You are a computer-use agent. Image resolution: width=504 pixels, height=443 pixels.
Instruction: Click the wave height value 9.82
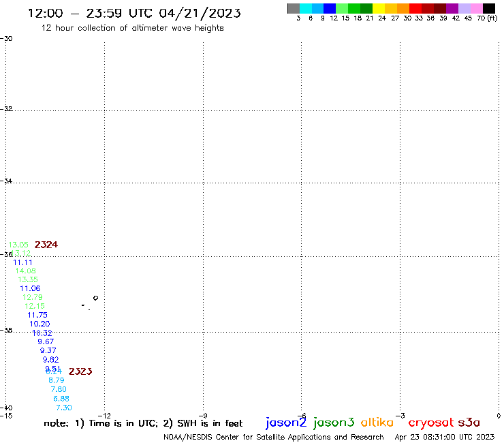(51, 360)
